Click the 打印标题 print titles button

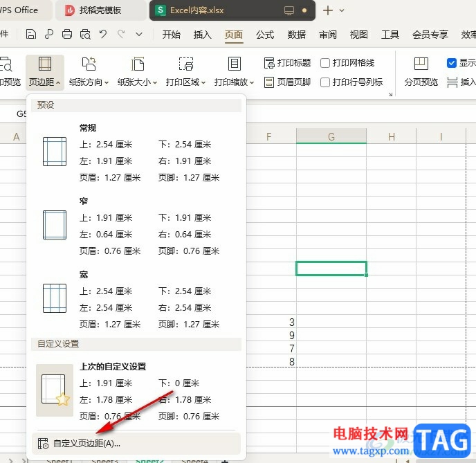[x=287, y=63]
